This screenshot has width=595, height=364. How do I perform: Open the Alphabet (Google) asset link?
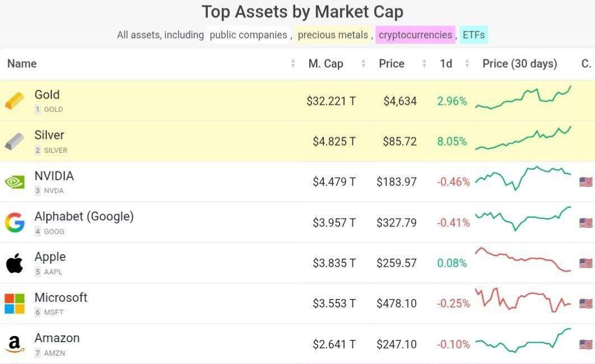click(84, 217)
